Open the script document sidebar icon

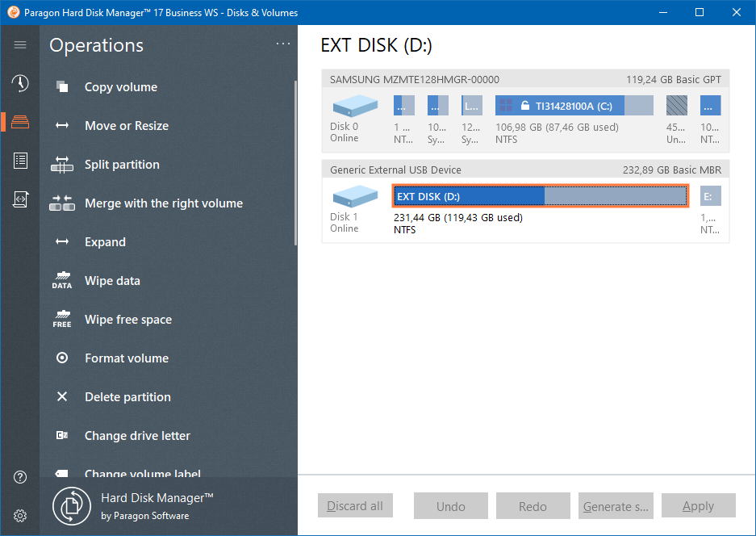click(20, 199)
